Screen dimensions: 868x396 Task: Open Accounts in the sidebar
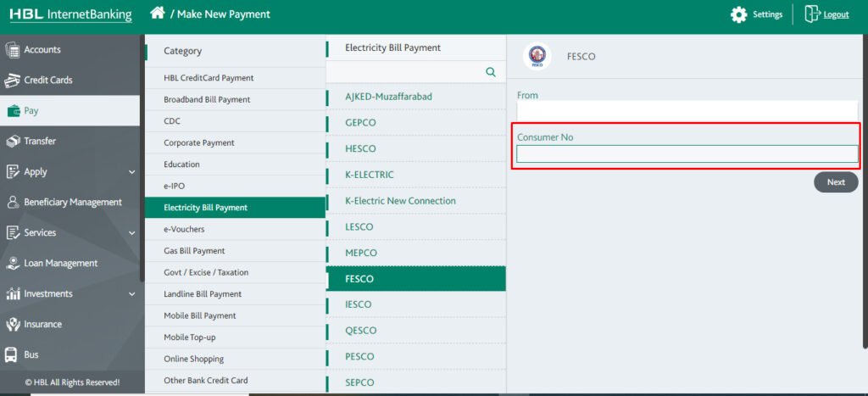click(x=70, y=50)
